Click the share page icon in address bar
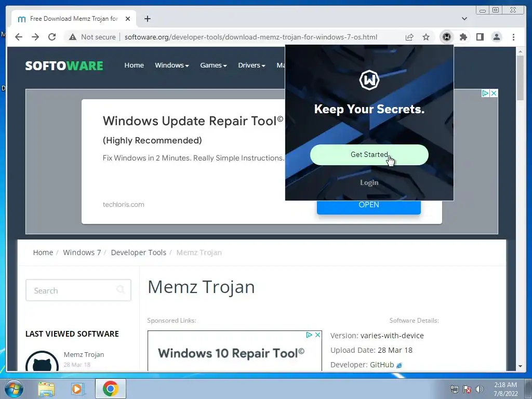 (409, 37)
